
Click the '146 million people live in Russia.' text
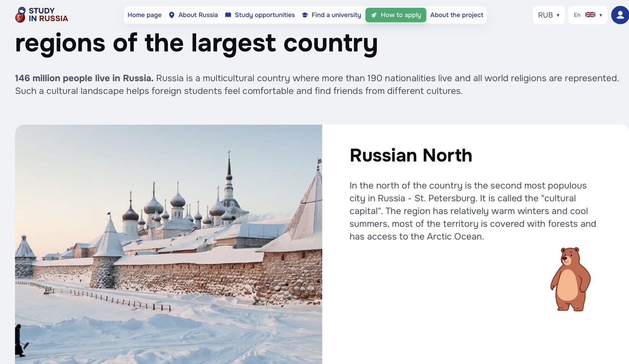click(x=84, y=78)
